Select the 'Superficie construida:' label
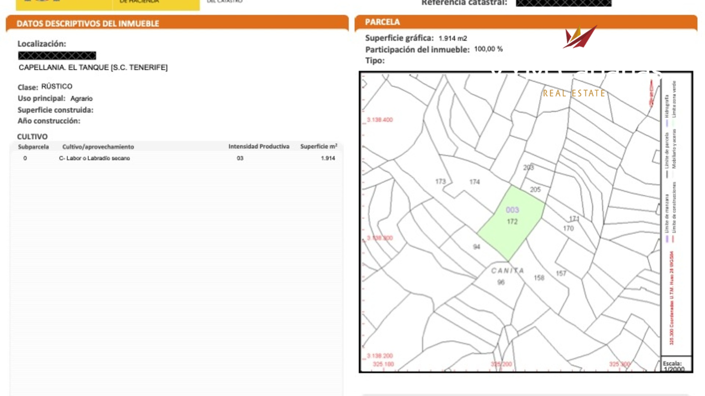Screen dimensions: 705x396 coord(55,110)
